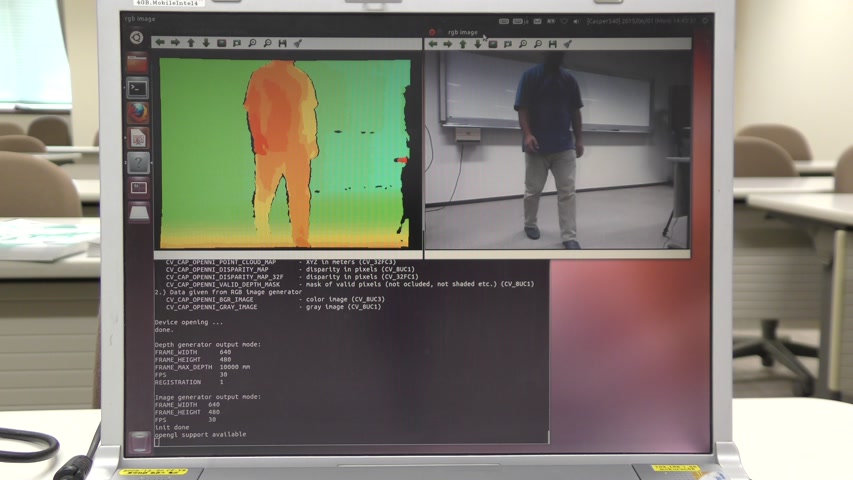Click 'REGISTRATION 1' terminal line
853x480 pixels.
(x=189, y=382)
